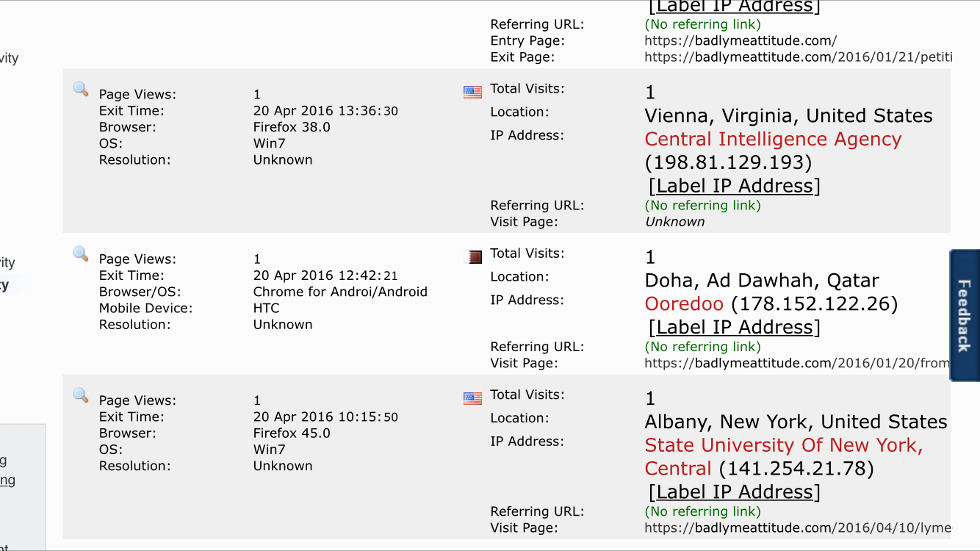Viewport: 980px width, 551px height.
Task: Click the IP address text 198.81.129.193
Action: (x=728, y=162)
